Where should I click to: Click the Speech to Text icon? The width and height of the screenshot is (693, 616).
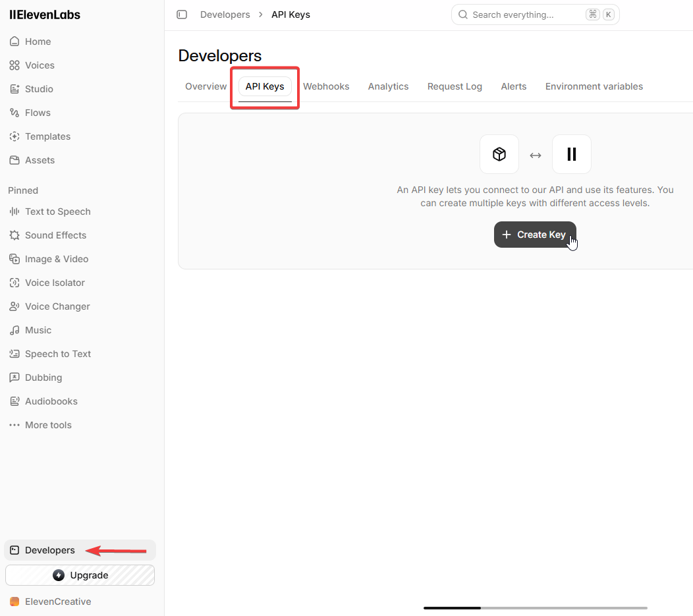14,354
